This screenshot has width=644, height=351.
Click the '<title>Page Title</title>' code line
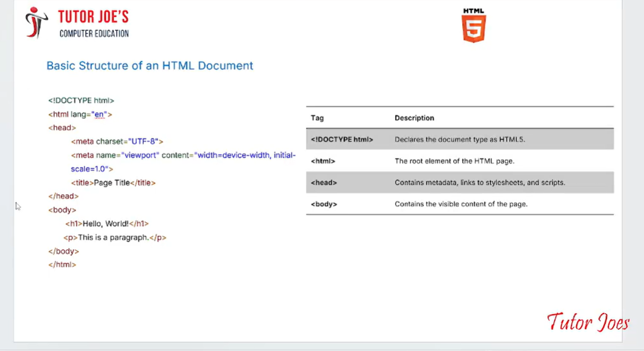[x=113, y=183]
